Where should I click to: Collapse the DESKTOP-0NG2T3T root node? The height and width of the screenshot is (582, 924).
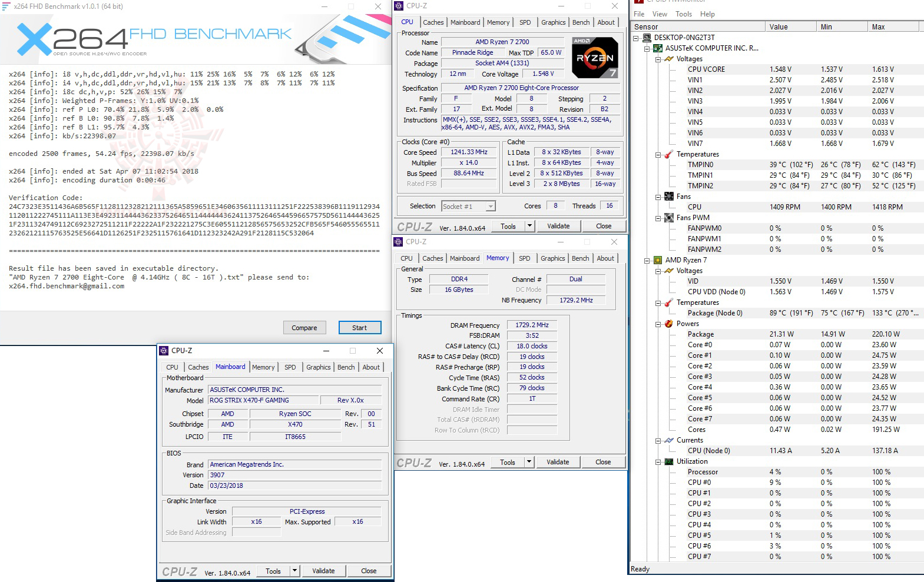click(x=636, y=38)
